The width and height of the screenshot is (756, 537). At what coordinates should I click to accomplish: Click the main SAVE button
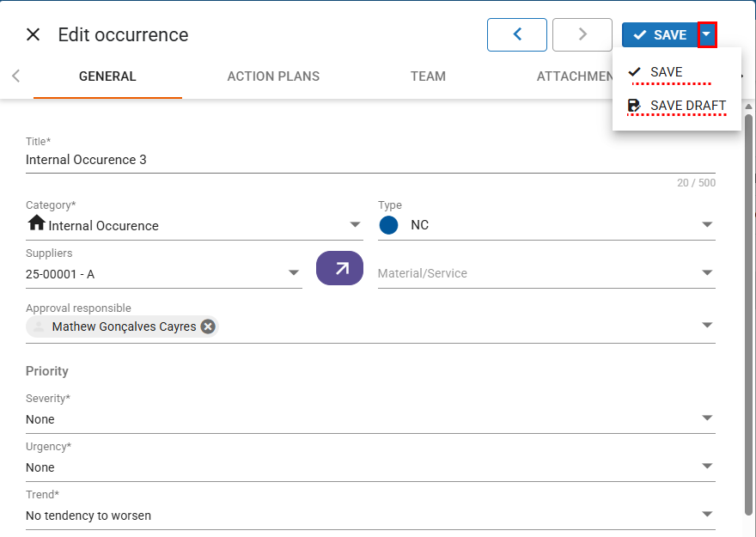point(660,35)
